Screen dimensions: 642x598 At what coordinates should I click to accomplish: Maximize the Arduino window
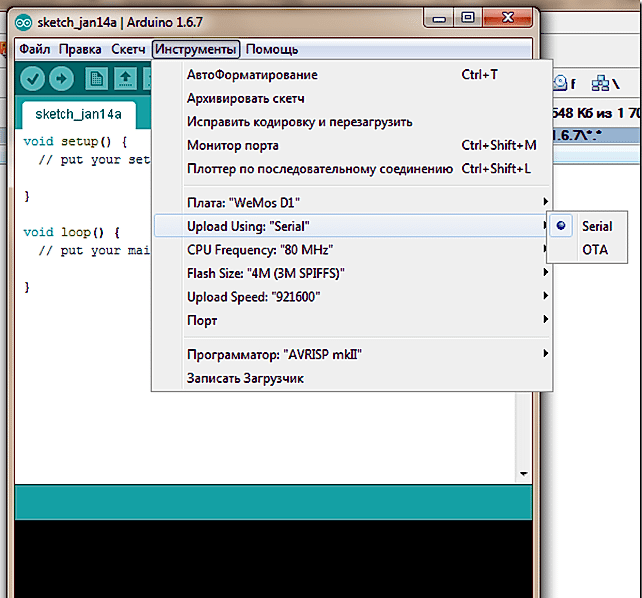pyautogui.click(x=466, y=17)
